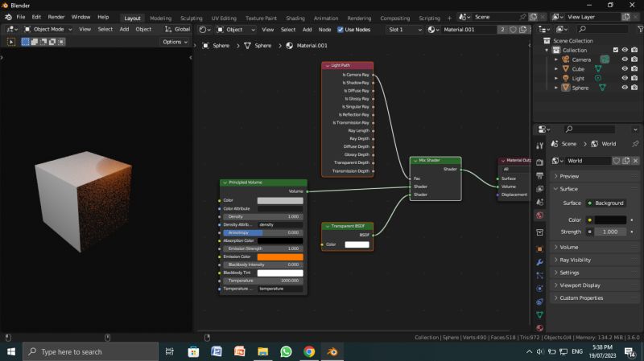Collapse the Surface panel
The image size is (644, 361).
(x=595, y=189)
